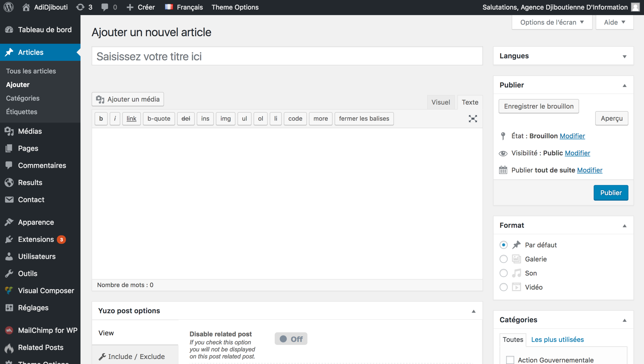Go to Extensions with update badge

tap(36, 239)
